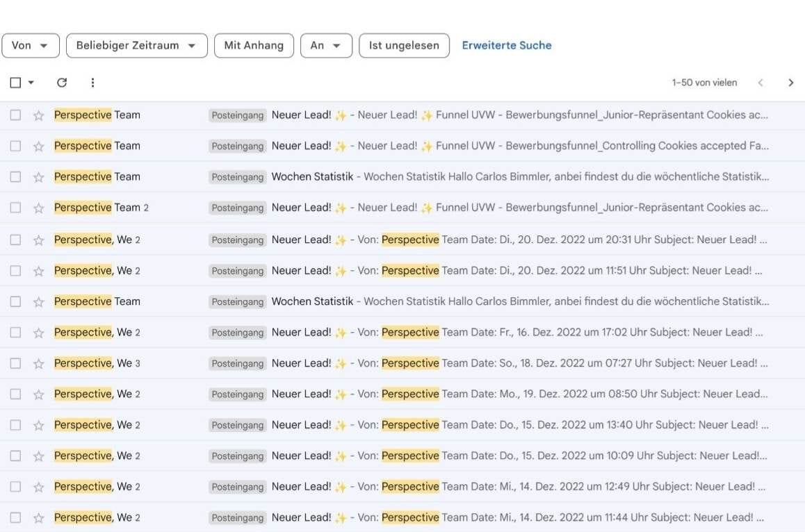Open Erweiterte Suche link
This screenshot has height=532, width=805.
click(507, 45)
